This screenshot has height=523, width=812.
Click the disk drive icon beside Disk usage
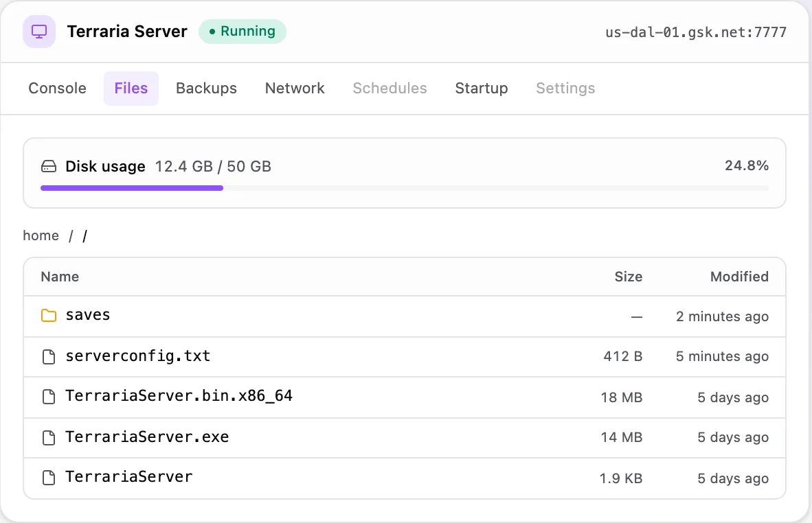click(x=49, y=167)
